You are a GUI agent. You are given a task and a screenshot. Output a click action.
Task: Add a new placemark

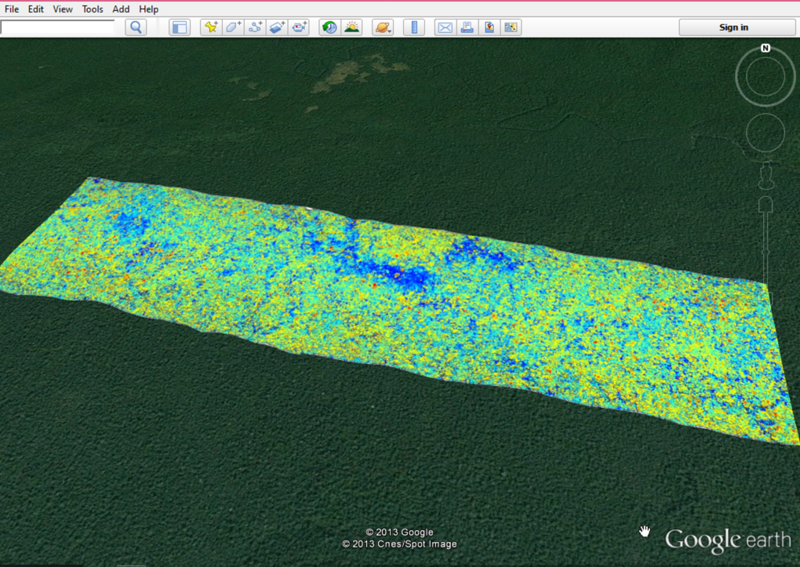click(x=211, y=27)
